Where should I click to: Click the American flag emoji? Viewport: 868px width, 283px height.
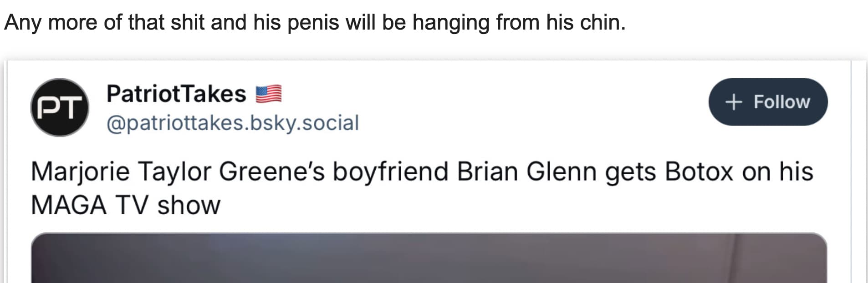tap(268, 94)
